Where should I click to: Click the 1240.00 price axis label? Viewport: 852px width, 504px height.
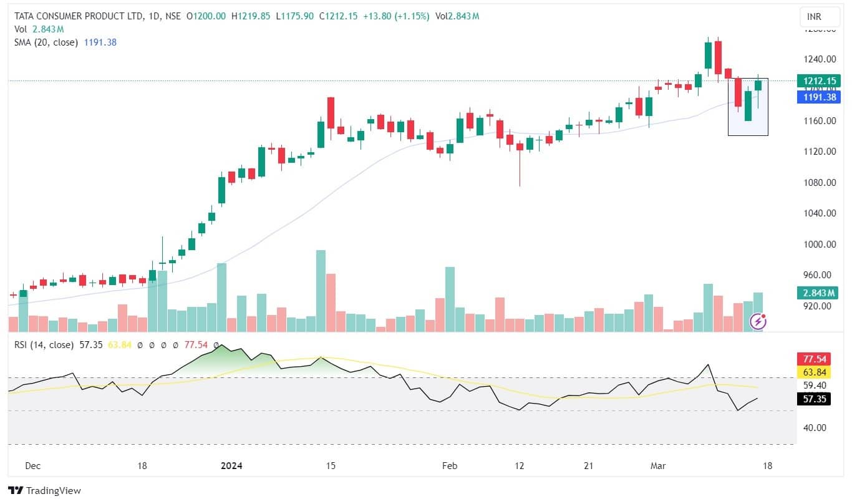[x=818, y=59]
